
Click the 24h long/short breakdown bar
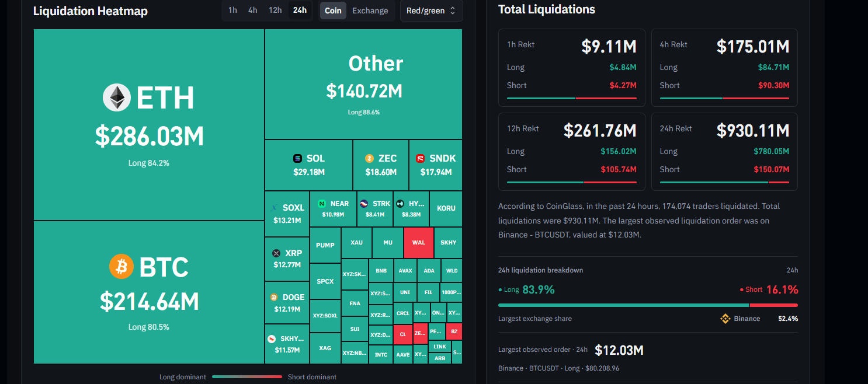click(648, 305)
